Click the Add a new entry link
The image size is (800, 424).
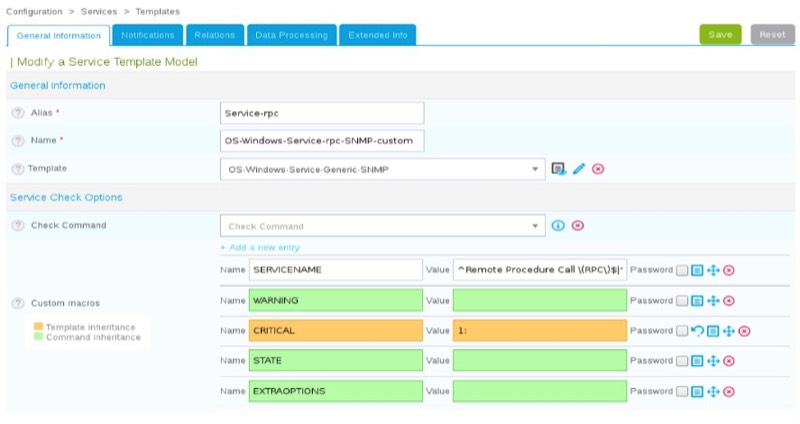[259, 248]
